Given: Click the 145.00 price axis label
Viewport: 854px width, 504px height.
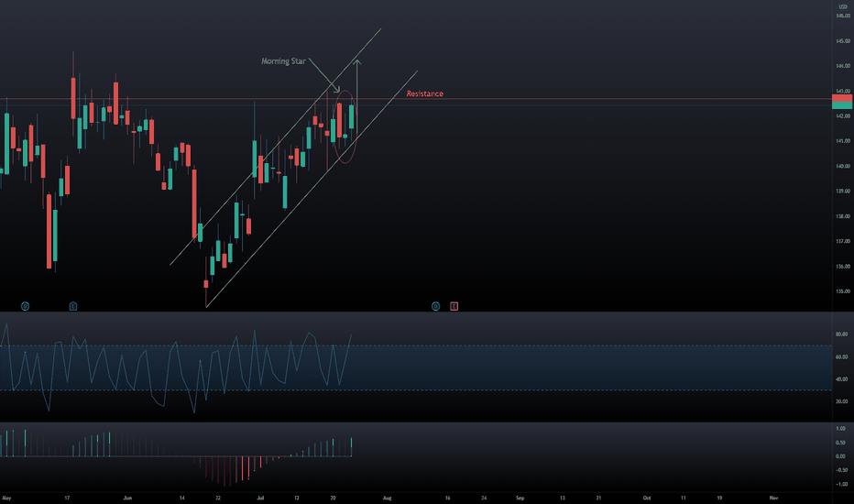Looking at the screenshot, I should pyautogui.click(x=843, y=41).
